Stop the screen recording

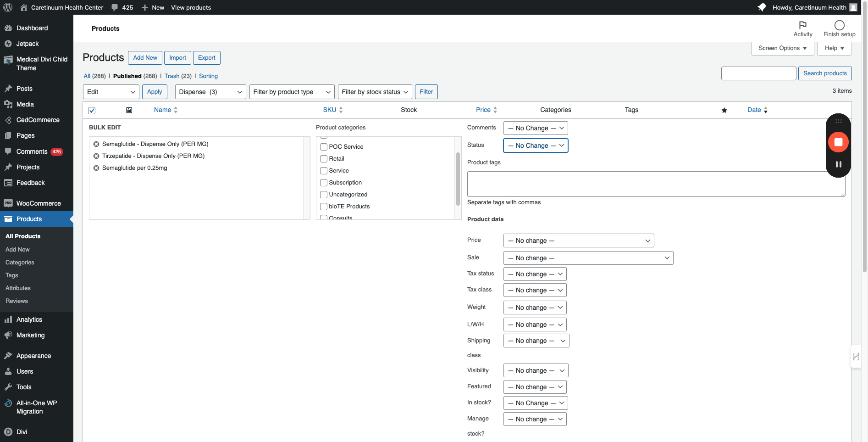(x=838, y=142)
